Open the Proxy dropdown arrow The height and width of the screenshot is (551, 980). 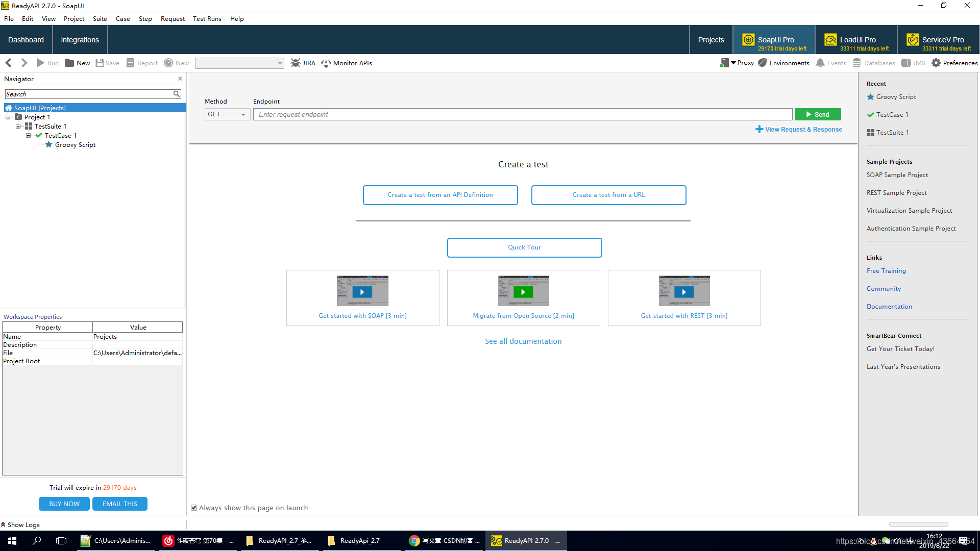[733, 63]
